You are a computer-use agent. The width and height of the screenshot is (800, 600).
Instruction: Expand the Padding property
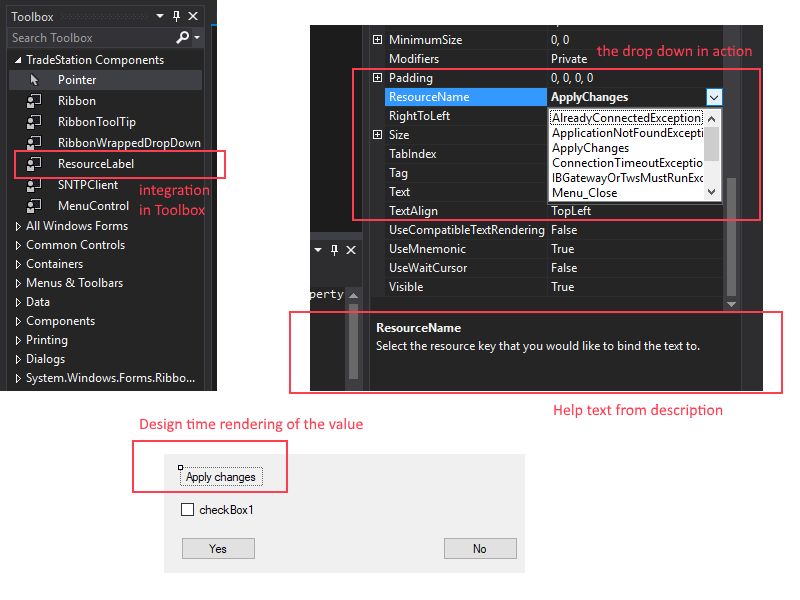click(378, 78)
